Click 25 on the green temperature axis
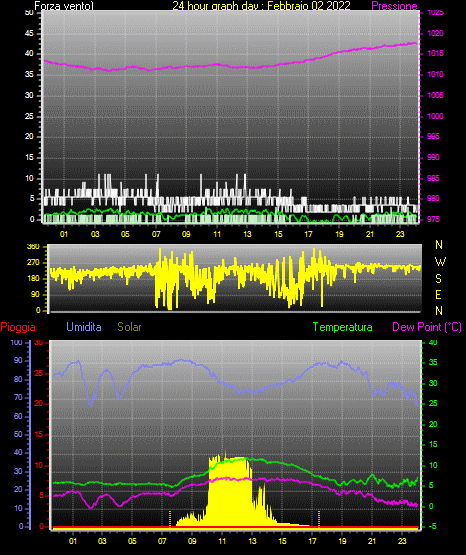466x555 pixels. 433,404
